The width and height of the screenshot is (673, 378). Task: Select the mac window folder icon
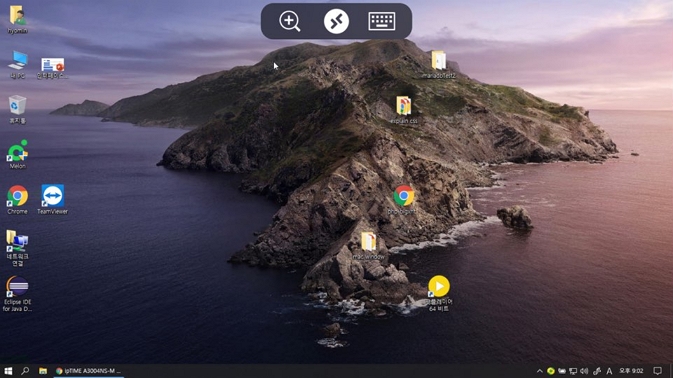(368, 245)
